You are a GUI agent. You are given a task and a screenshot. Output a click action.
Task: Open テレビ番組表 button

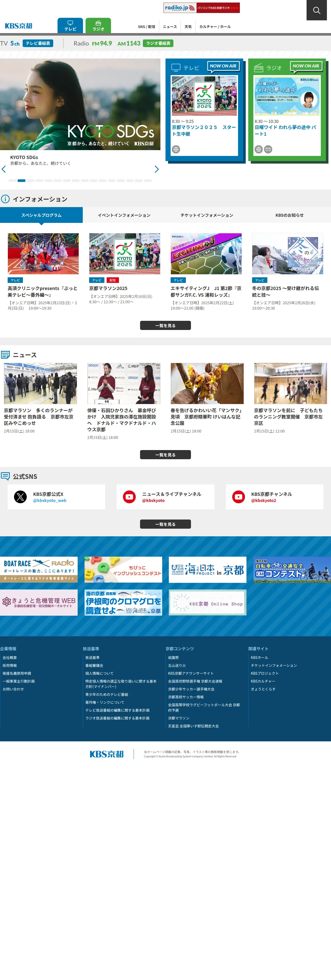38,43
